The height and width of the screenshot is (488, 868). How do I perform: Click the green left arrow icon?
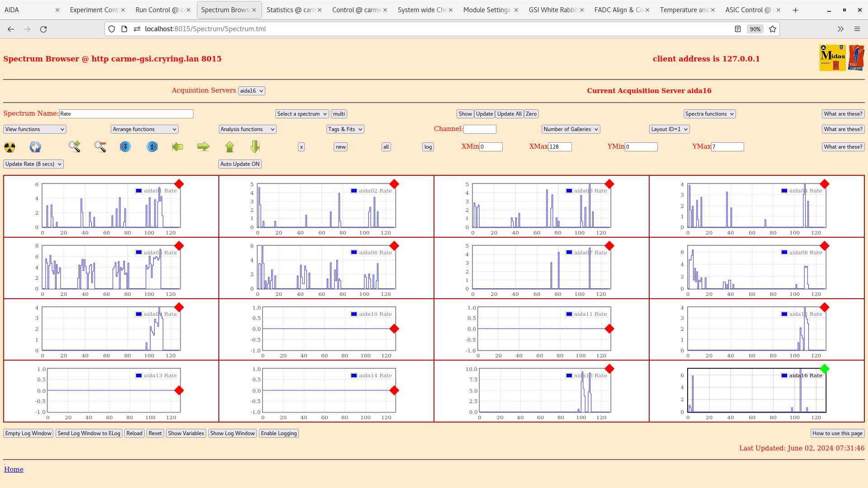[178, 146]
